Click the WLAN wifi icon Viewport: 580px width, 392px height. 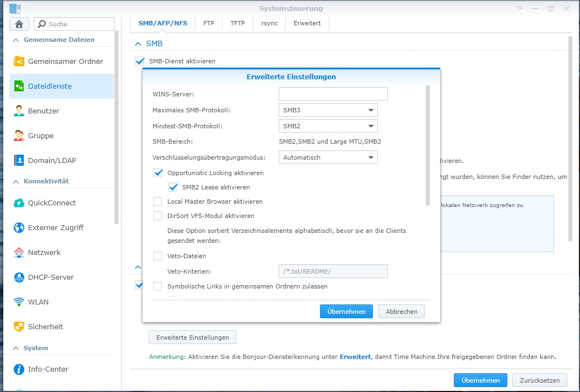click(19, 302)
